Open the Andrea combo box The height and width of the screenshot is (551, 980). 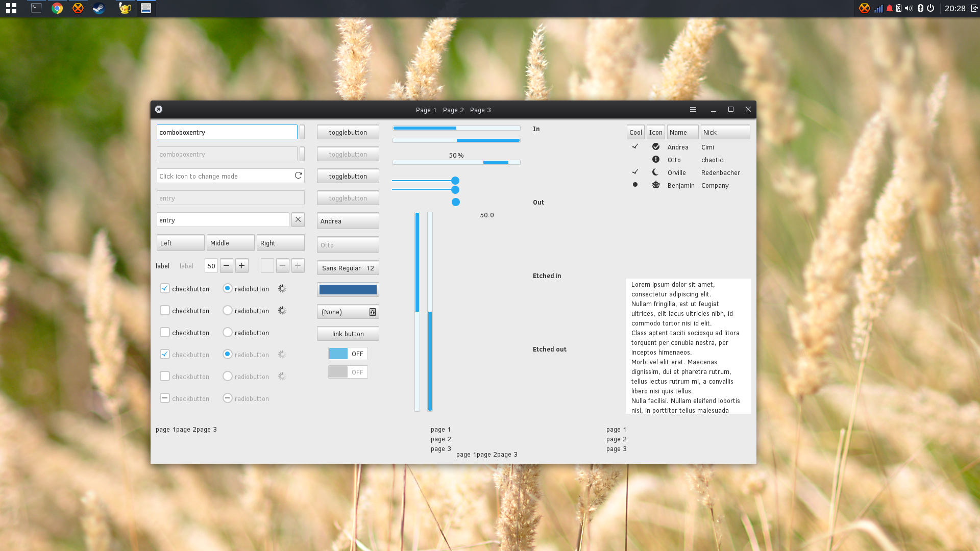pyautogui.click(x=348, y=221)
